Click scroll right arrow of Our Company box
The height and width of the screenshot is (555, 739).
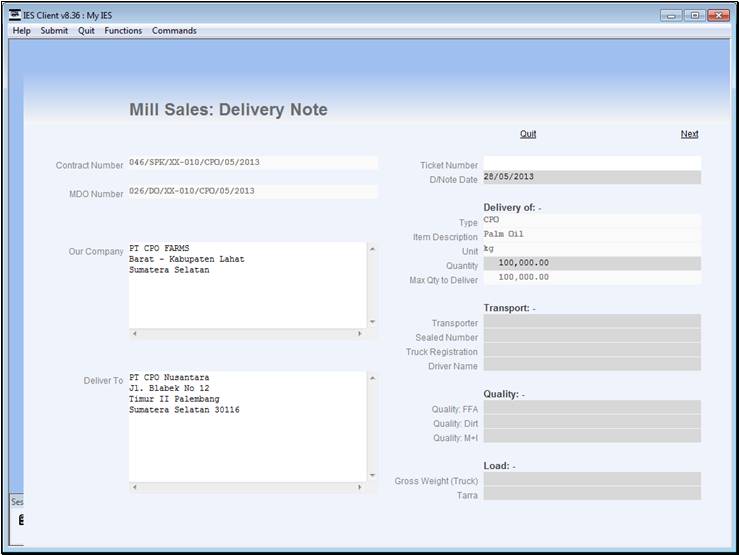360,334
